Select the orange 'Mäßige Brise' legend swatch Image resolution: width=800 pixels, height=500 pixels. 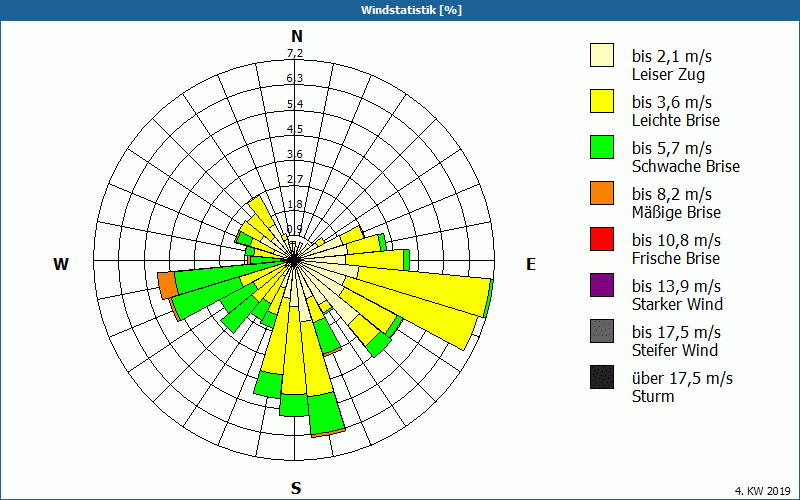[x=602, y=193]
